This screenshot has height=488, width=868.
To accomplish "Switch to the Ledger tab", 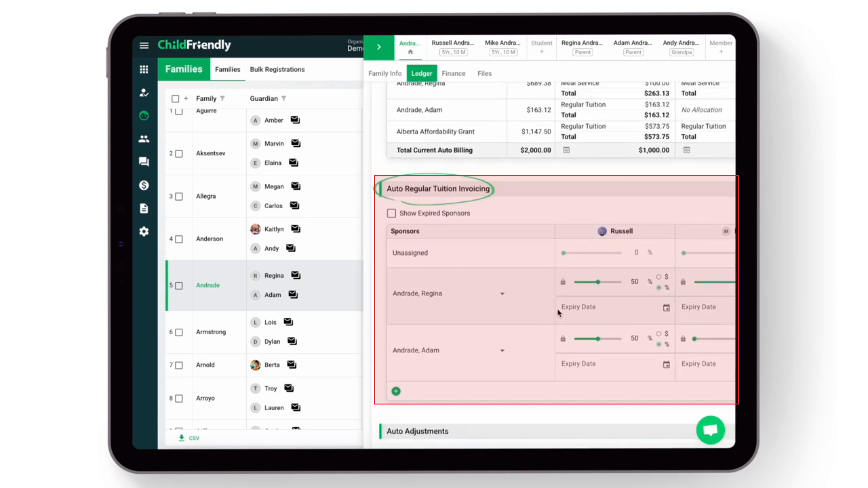I will click(x=422, y=73).
